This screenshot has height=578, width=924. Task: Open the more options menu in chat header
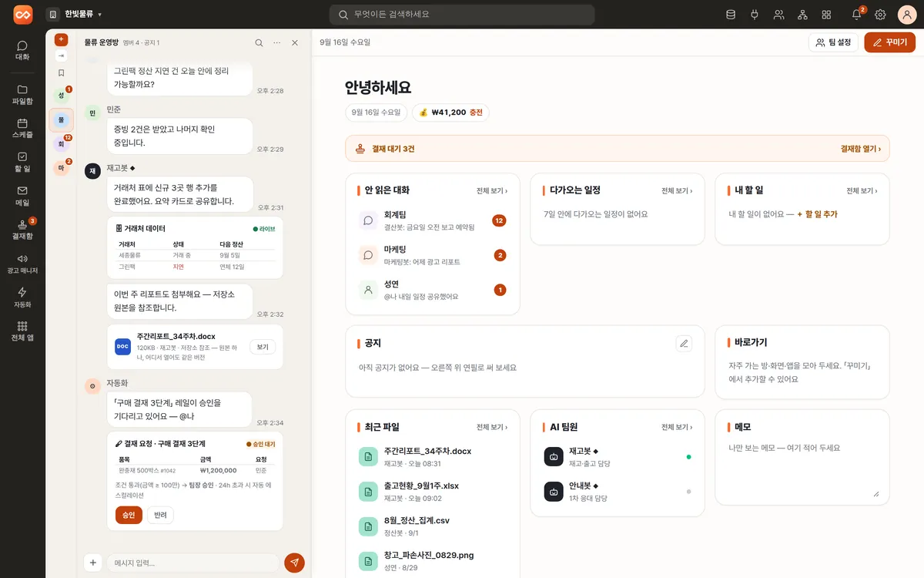click(x=276, y=42)
